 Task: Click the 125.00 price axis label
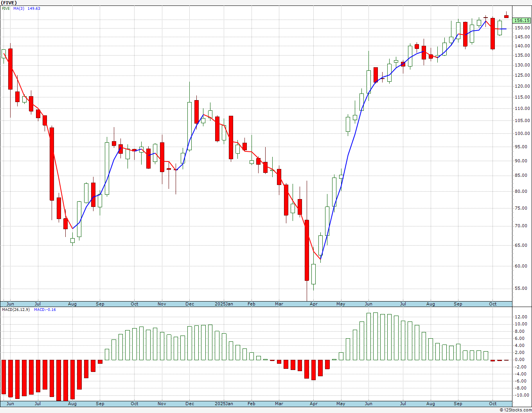[523, 75]
